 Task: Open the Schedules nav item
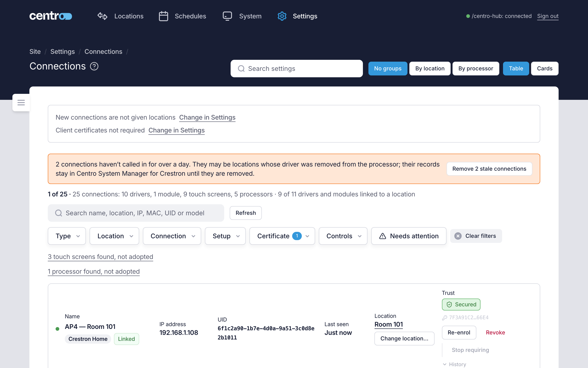[x=182, y=16]
